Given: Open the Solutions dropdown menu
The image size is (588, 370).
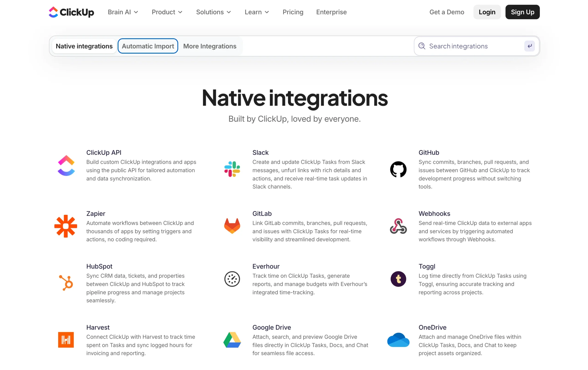Looking at the screenshot, I should (213, 12).
